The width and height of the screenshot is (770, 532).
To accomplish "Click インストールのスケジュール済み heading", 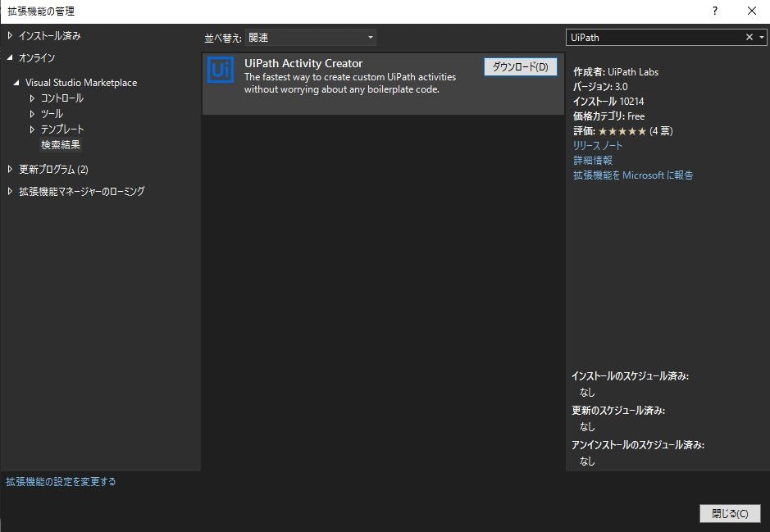I will (x=630, y=376).
